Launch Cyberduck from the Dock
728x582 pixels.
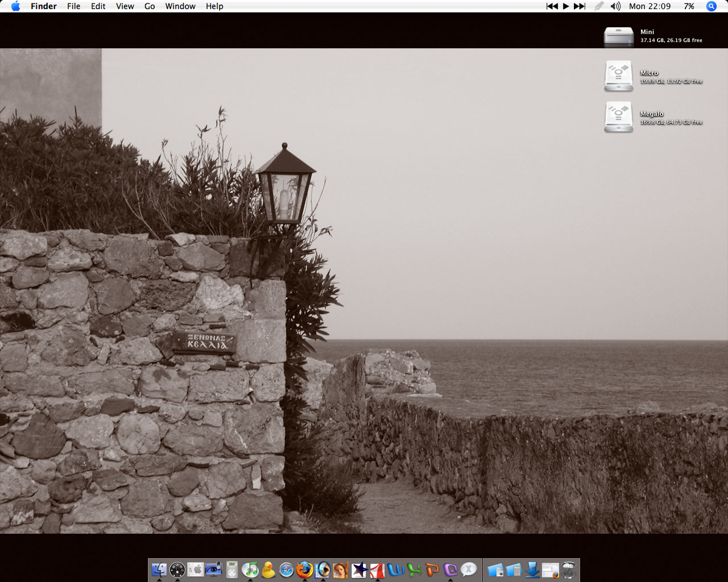[x=268, y=569]
